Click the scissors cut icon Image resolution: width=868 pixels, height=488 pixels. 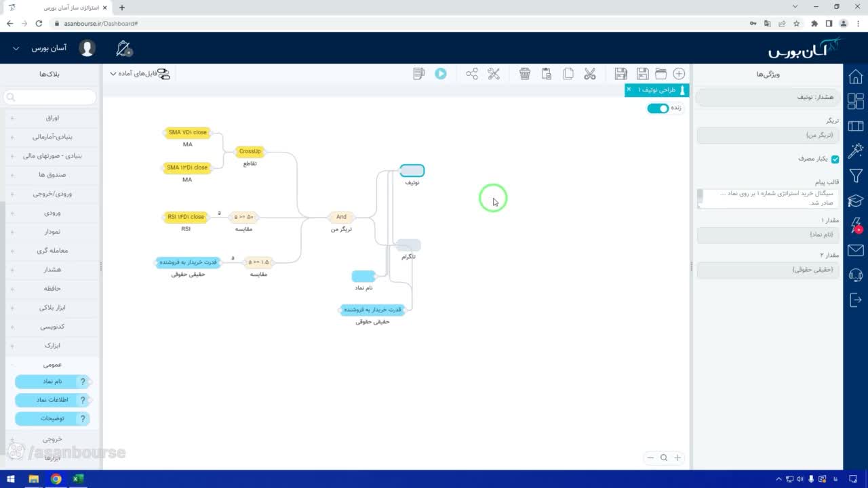tap(590, 74)
